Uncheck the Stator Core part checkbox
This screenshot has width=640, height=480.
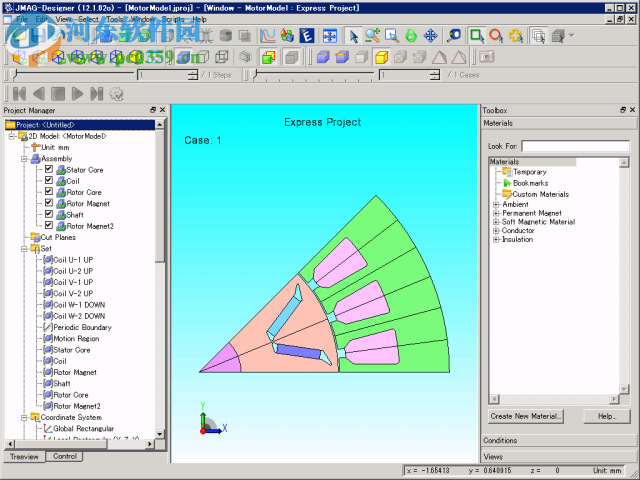coord(48,170)
